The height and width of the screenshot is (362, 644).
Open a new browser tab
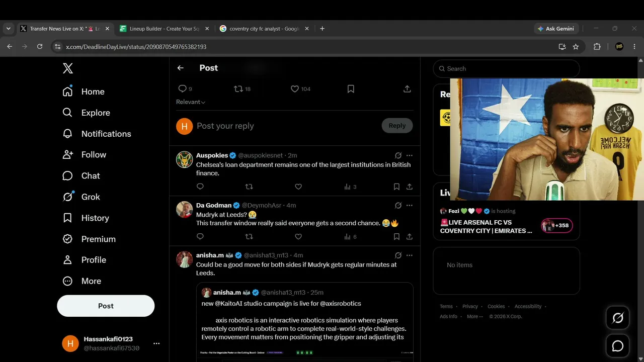322,29
